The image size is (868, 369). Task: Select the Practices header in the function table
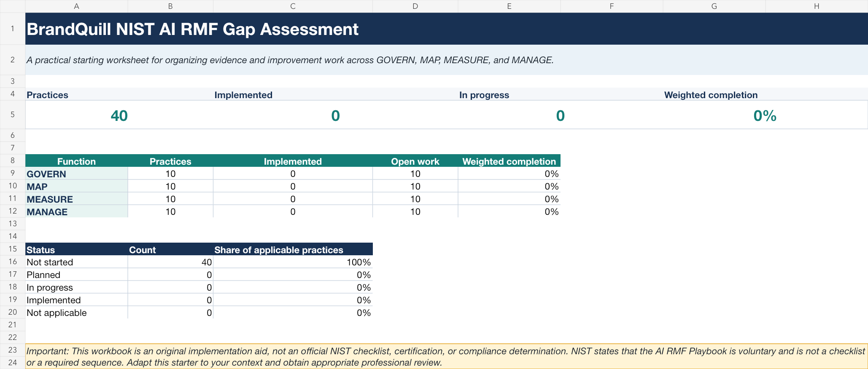pyautogui.click(x=170, y=161)
